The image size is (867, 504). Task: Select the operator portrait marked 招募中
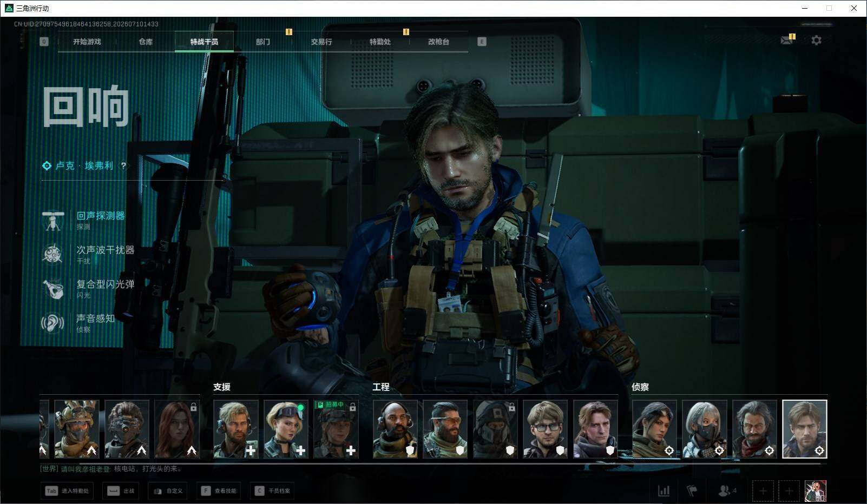(336, 429)
